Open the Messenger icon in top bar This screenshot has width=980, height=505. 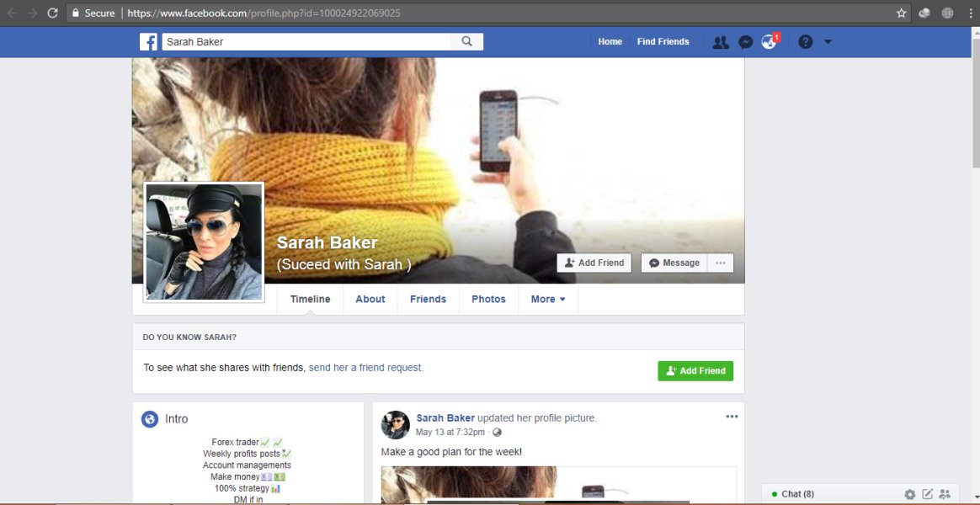[745, 42]
